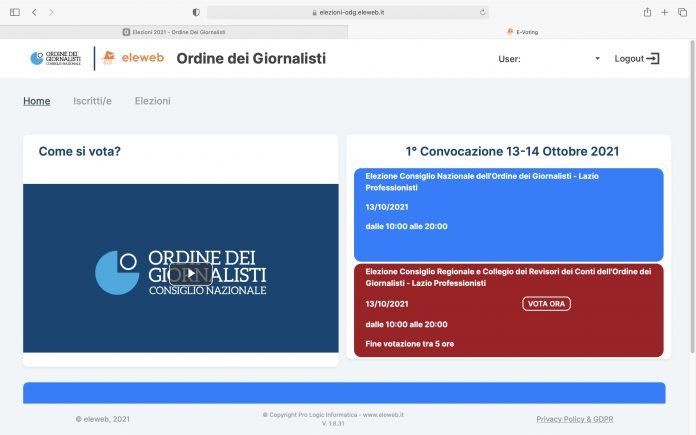Open a new tab with plus icon
The height and width of the screenshot is (435, 696).
point(665,12)
